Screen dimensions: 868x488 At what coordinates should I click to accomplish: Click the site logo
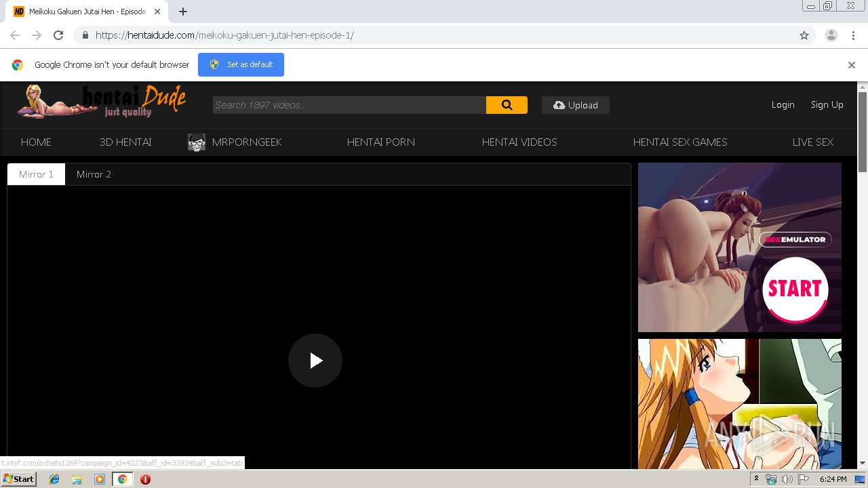[x=102, y=102]
